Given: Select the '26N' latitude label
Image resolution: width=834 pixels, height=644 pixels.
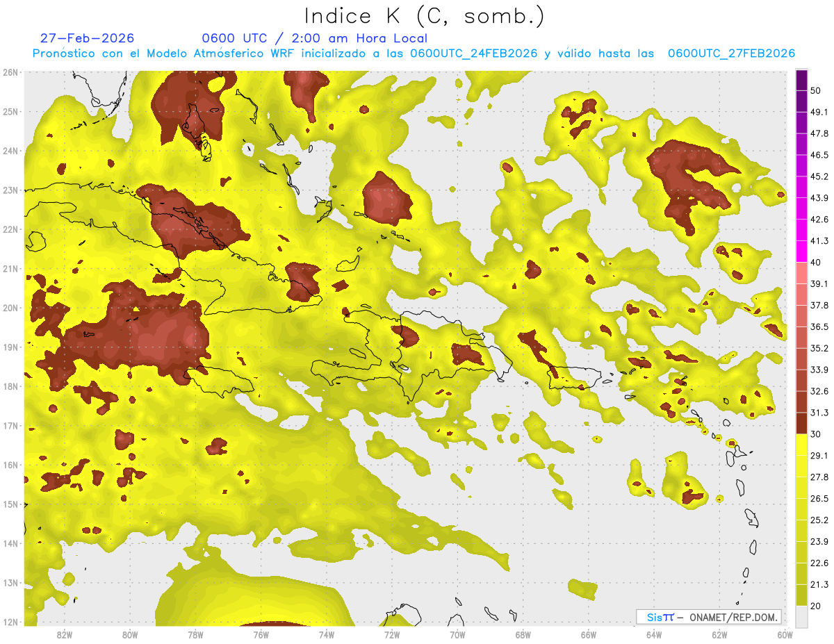Looking at the screenshot, I should coord(10,72).
